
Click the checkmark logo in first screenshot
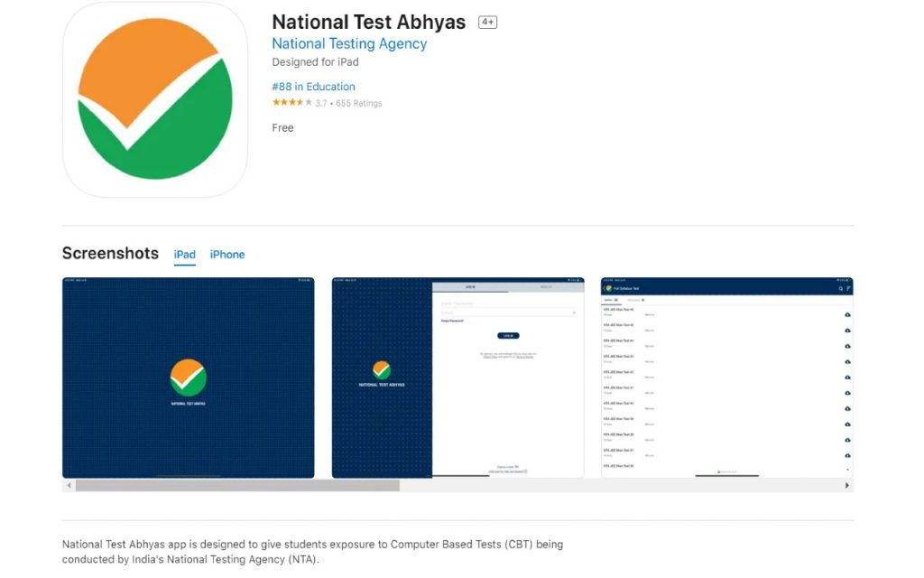point(188,378)
